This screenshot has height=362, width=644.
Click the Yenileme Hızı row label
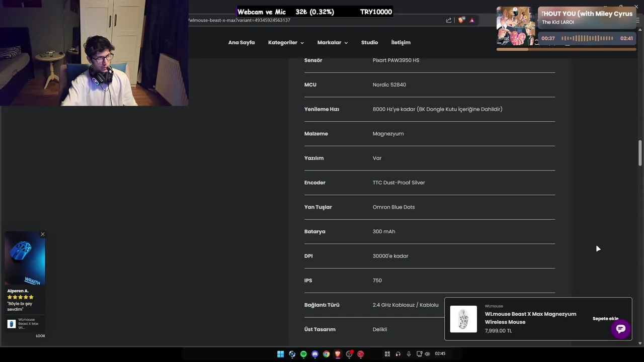[x=321, y=109]
